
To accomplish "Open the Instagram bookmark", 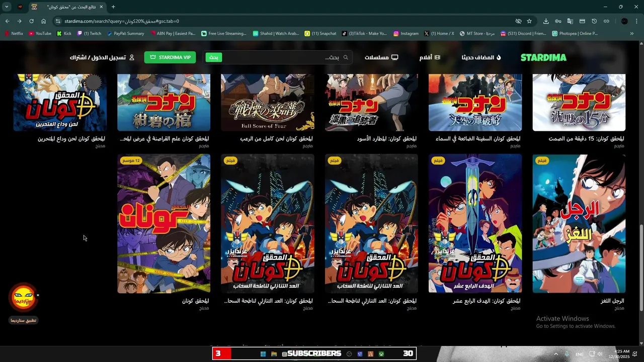I will (x=406, y=34).
